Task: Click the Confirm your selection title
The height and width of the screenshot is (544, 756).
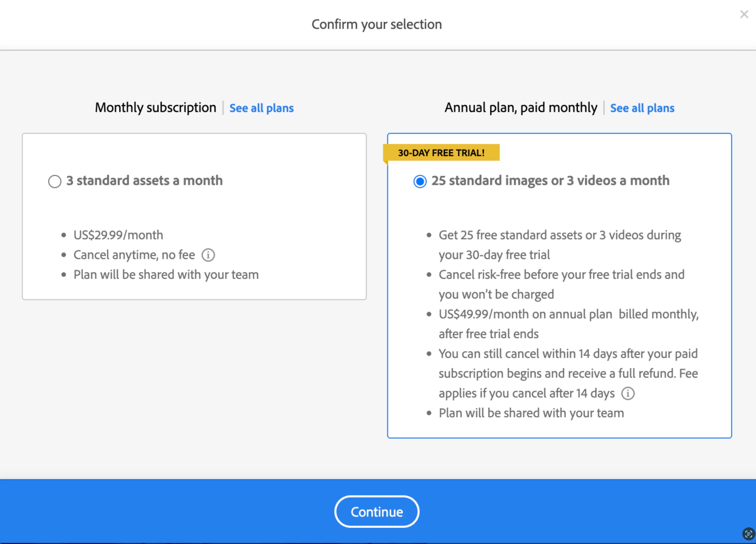Action: coord(377,24)
